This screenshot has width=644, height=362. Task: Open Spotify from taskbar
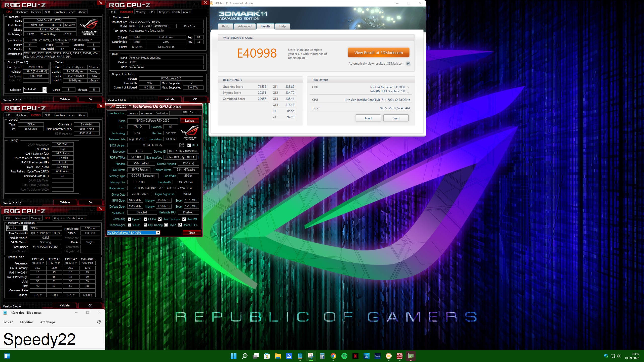pos(344,356)
